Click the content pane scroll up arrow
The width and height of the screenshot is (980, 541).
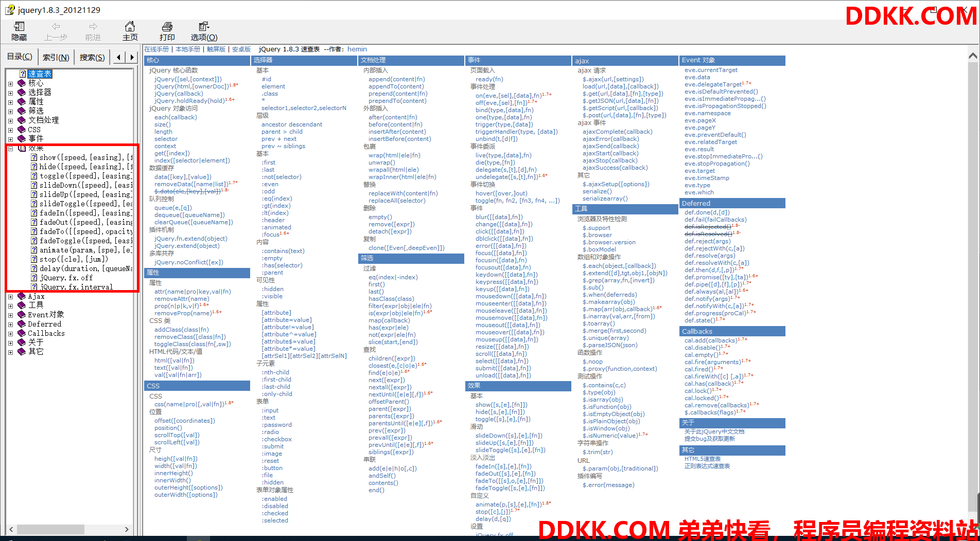973,56
